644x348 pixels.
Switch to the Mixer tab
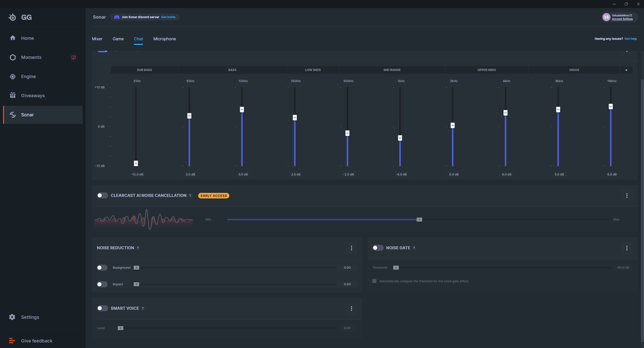click(x=97, y=39)
